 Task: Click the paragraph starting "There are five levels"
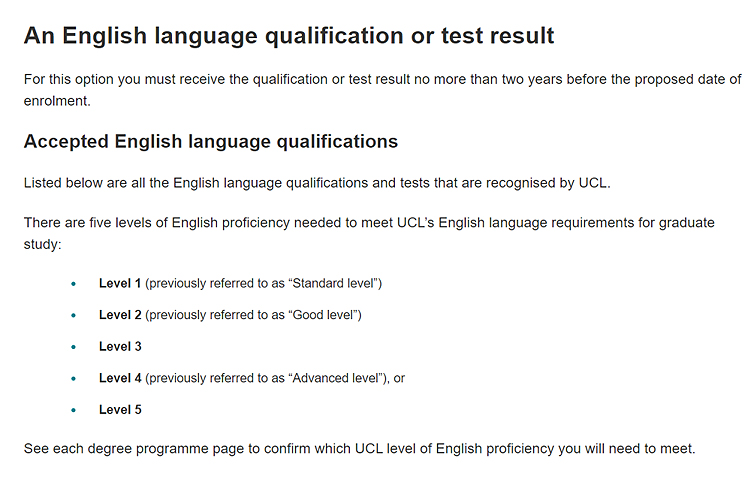pyautogui.click(x=368, y=222)
